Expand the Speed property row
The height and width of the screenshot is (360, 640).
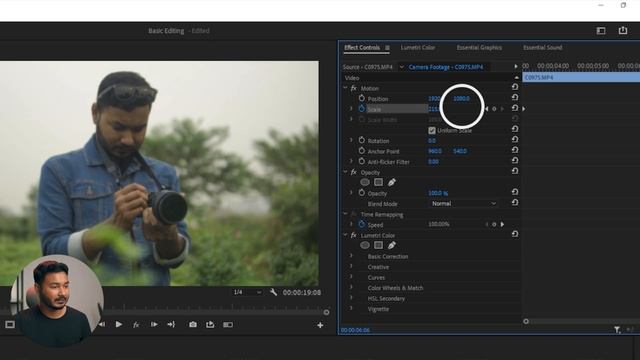click(351, 224)
